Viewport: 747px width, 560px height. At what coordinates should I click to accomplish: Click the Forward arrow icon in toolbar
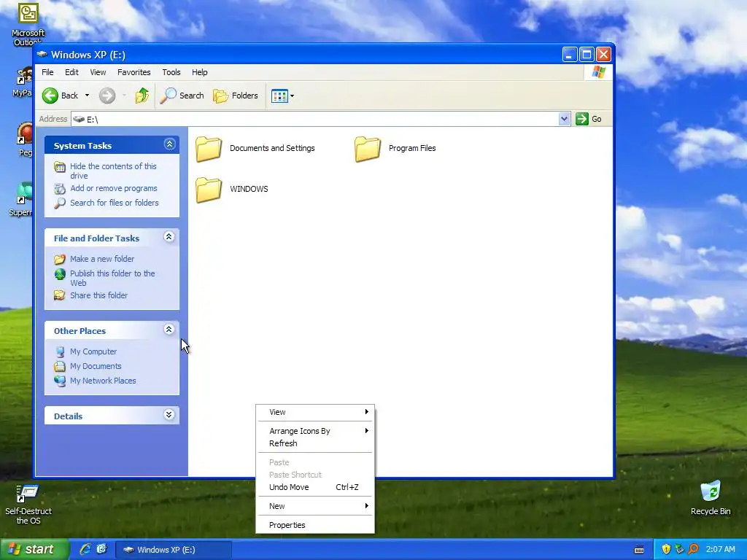pyautogui.click(x=107, y=96)
